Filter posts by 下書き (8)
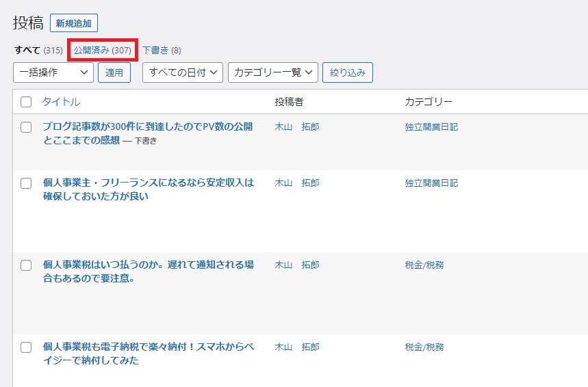588x387 pixels. click(x=162, y=50)
